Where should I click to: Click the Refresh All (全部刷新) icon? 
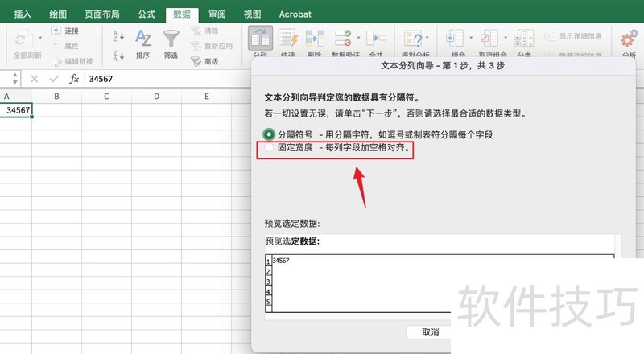coord(24,39)
